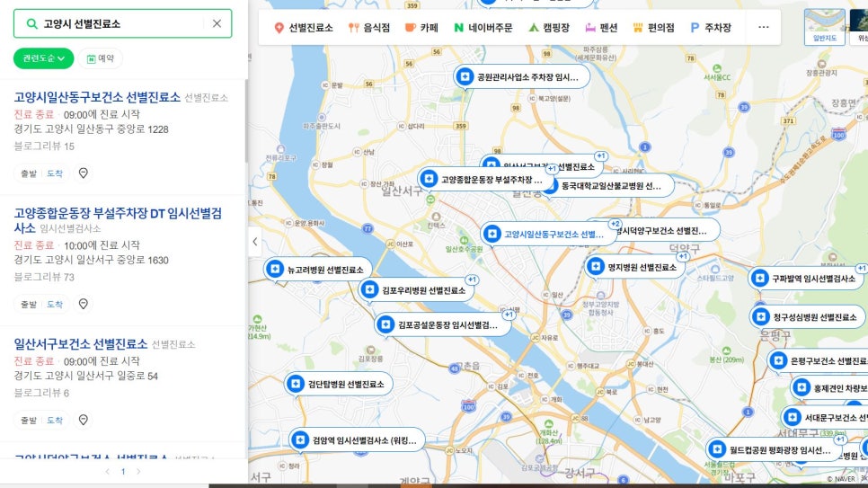Click address 경기도 고양시 일산서구 일중로 54
Image resolution: width=868 pixels, height=488 pixels.
85,376
